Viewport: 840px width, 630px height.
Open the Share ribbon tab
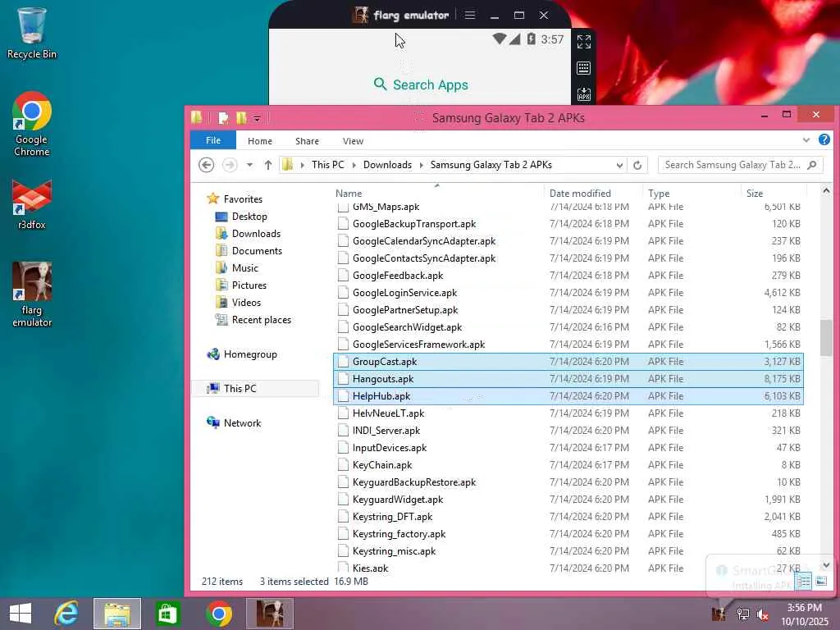[307, 141]
